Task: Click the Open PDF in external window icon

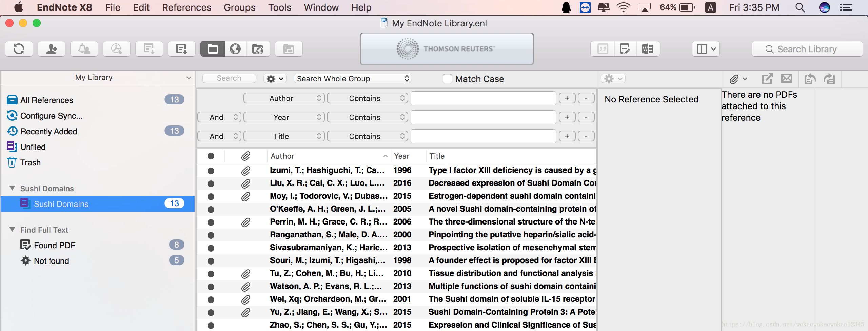Action: tap(768, 79)
